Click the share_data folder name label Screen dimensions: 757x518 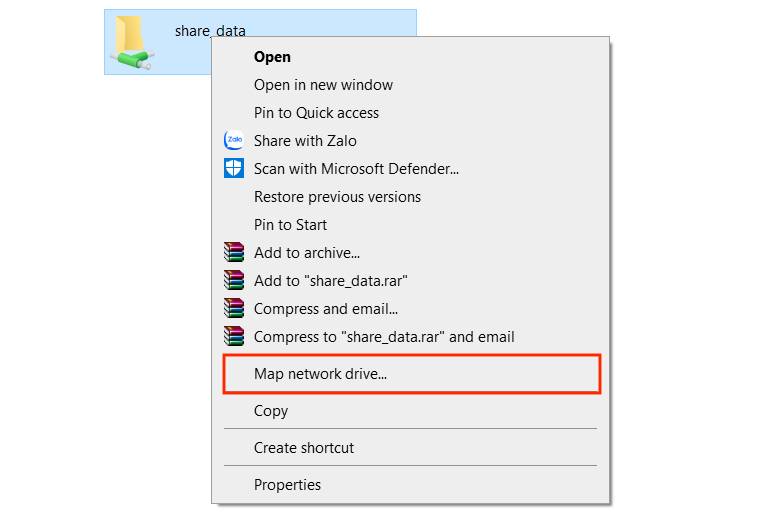[x=210, y=31]
